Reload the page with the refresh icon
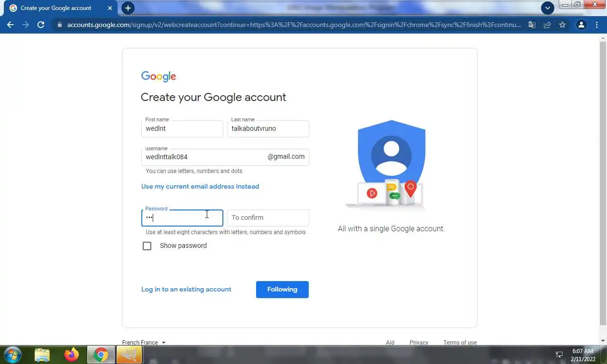Viewport: 607px width, 364px height. [41, 25]
